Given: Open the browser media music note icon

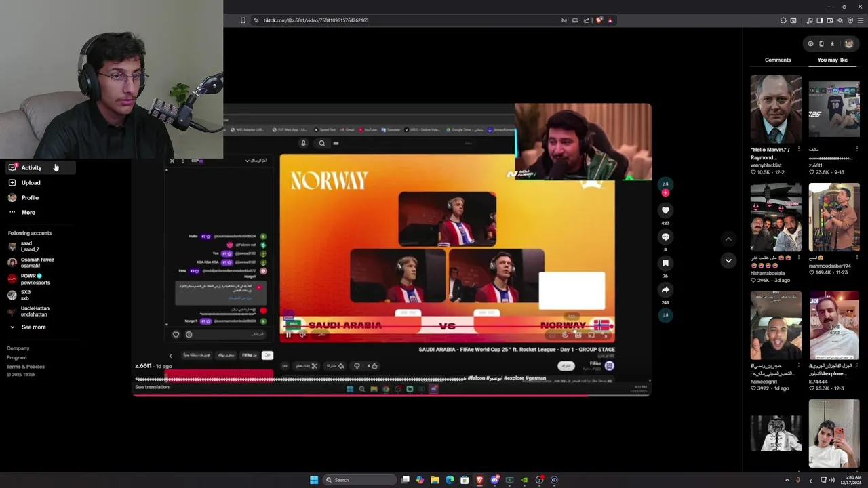Looking at the screenshot, I should 809,20.
